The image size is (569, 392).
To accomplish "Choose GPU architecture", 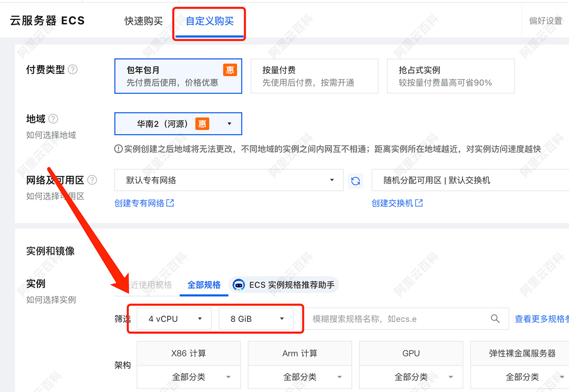I will 411,353.
